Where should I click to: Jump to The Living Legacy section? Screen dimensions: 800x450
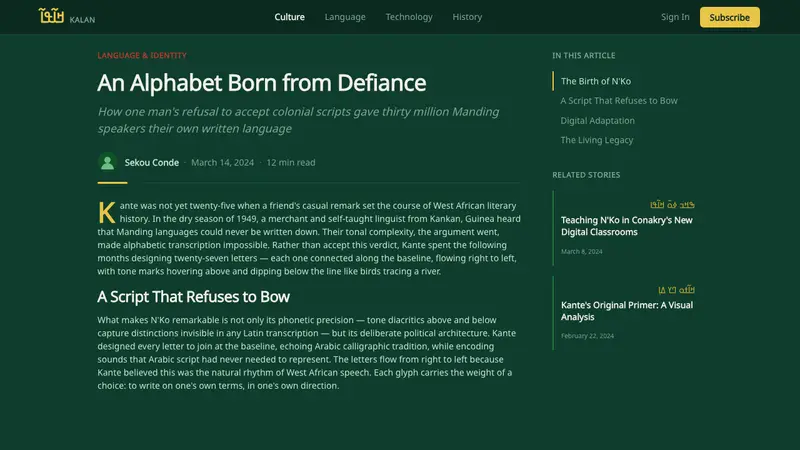[x=596, y=140]
